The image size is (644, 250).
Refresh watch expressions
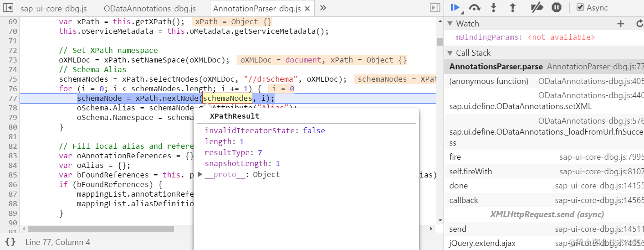click(x=639, y=24)
